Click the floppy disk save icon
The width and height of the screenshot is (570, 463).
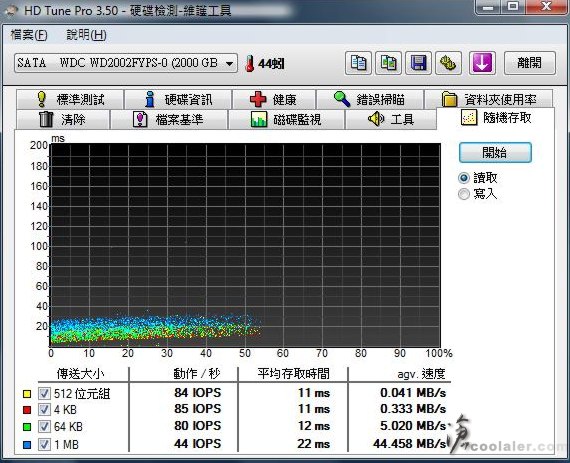418,63
